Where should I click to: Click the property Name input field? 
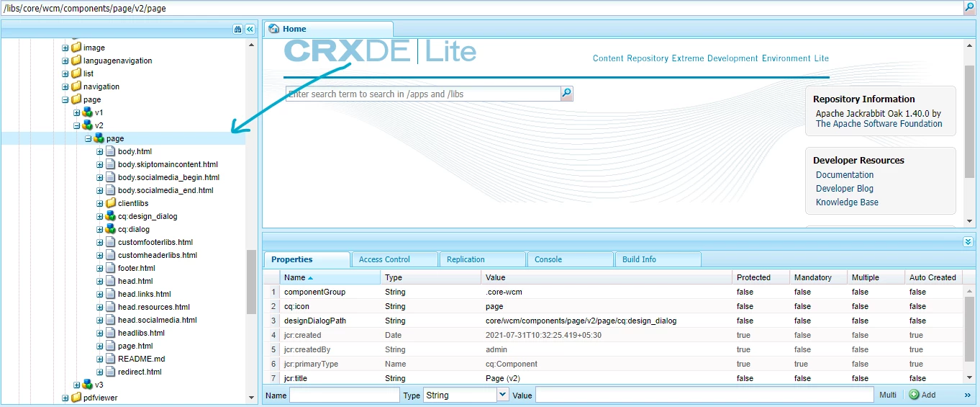click(344, 395)
